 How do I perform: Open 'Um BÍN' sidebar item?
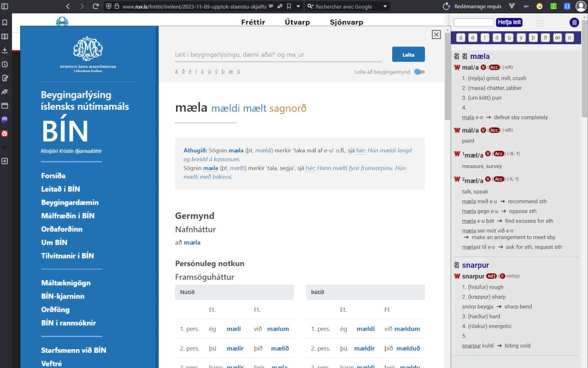pos(54,242)
